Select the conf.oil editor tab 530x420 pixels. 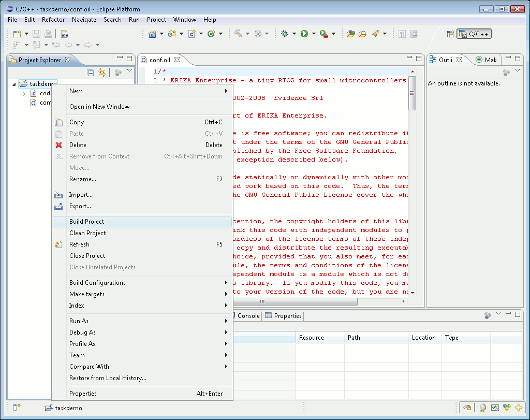[159, 60]
